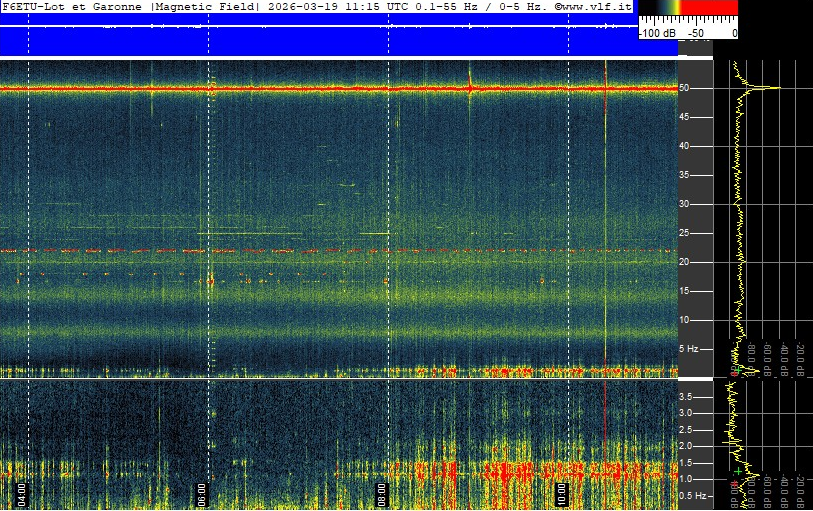Click the -100 dB label on color scale
The height and width of the screenshot is (511, 813).
(658, 33)
